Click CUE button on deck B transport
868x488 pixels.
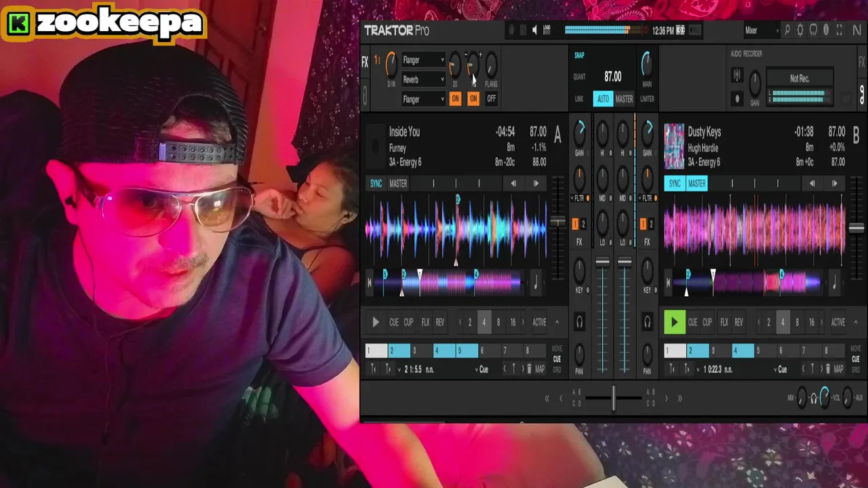point(692,323)
